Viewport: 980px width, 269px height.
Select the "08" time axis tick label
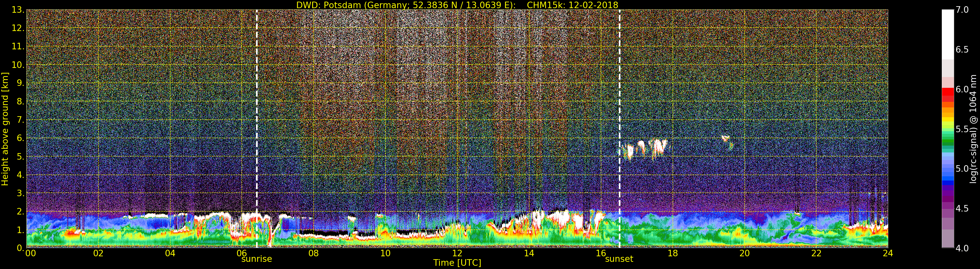pos(313,253)
